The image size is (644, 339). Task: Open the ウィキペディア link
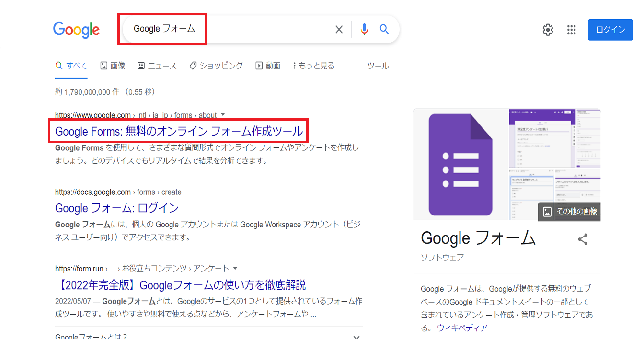coord(462,328)
